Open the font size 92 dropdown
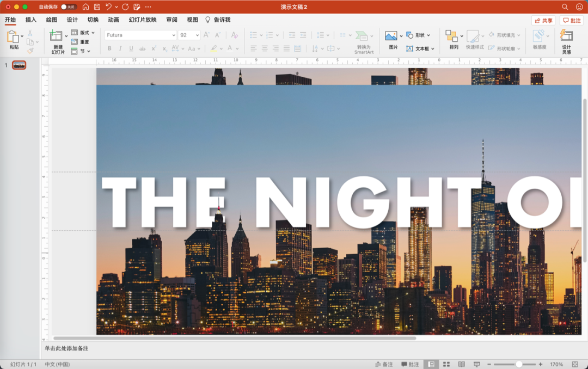This screenshot has height=369, width=588. 197,35
